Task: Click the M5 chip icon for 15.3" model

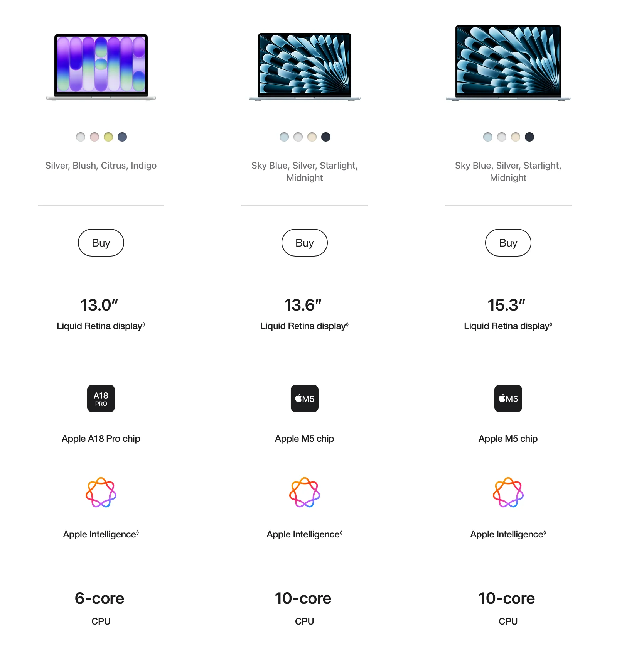Action: pos(508,399)
